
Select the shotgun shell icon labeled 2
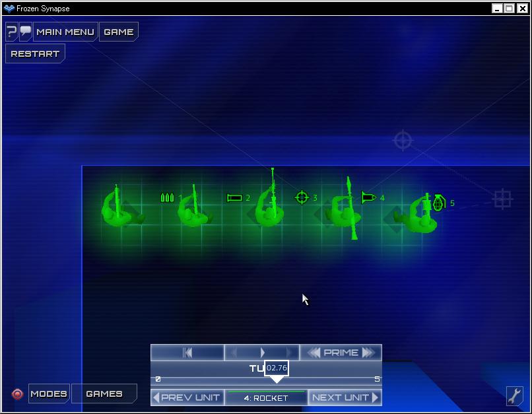[x=234, y=197]
